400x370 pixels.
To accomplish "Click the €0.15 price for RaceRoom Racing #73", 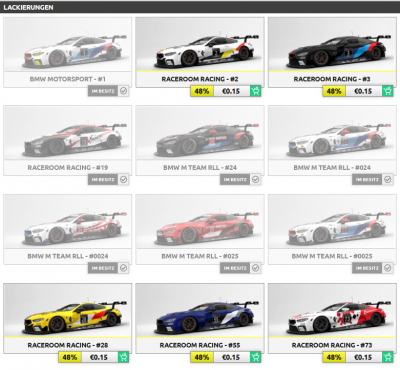I will click(363, 357).
